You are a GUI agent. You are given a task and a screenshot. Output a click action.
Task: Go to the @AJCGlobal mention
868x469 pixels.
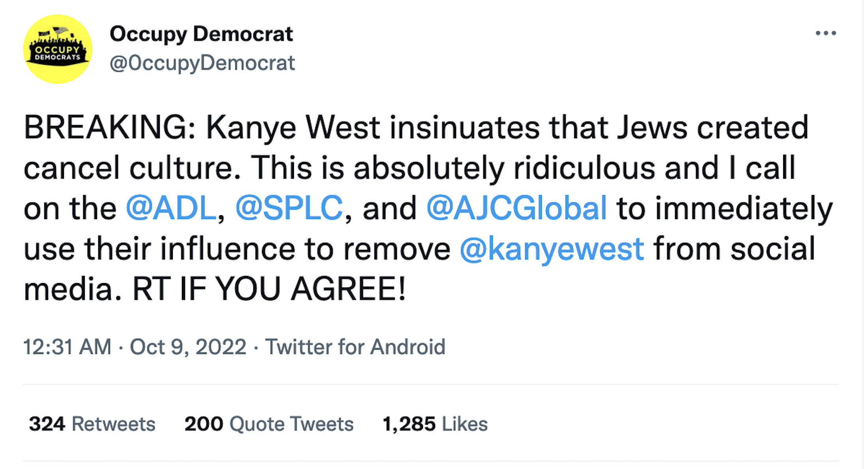[x=516, y=208]
